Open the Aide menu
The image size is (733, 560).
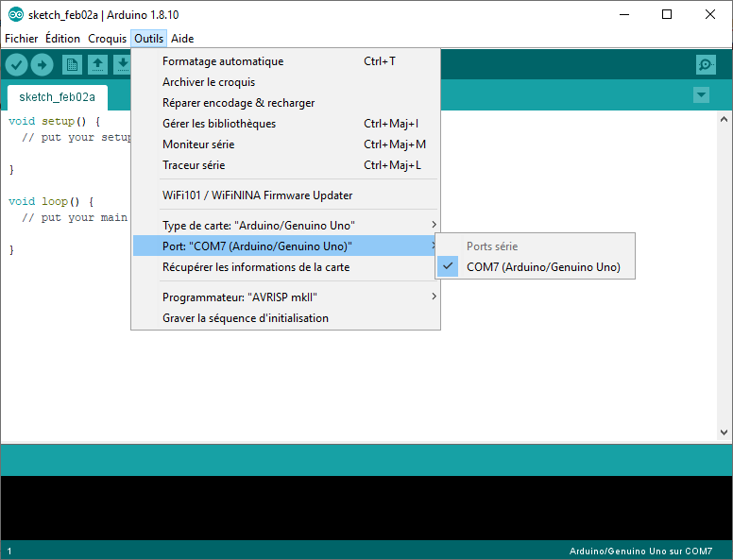[x=182, y=39]
